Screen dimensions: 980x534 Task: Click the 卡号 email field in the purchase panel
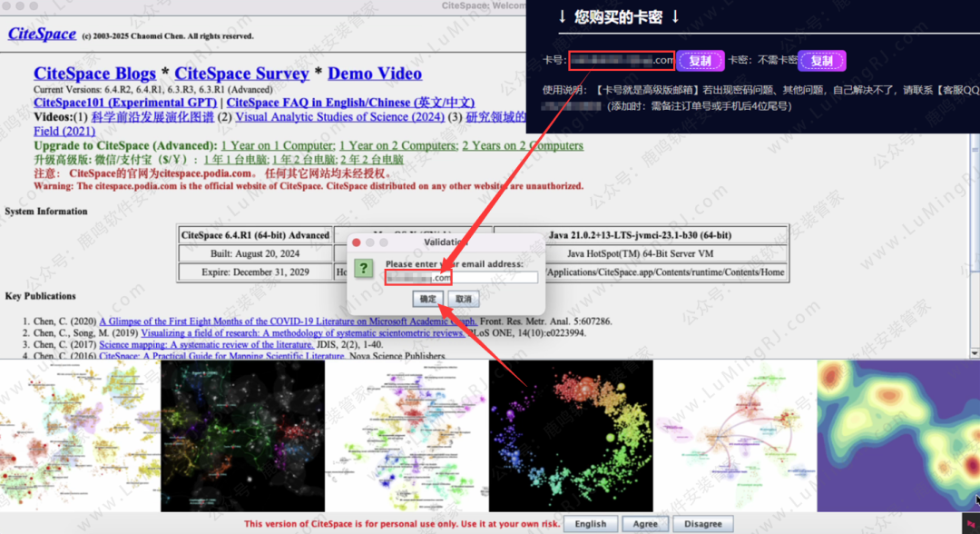click(x=622, y=61)
